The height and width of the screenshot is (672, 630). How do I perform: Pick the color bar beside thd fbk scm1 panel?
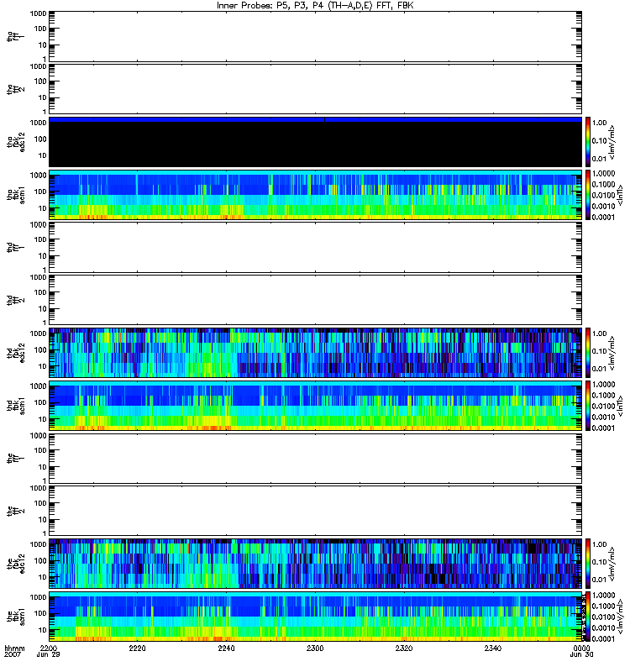pyautogui.click(x=588, y=406)
